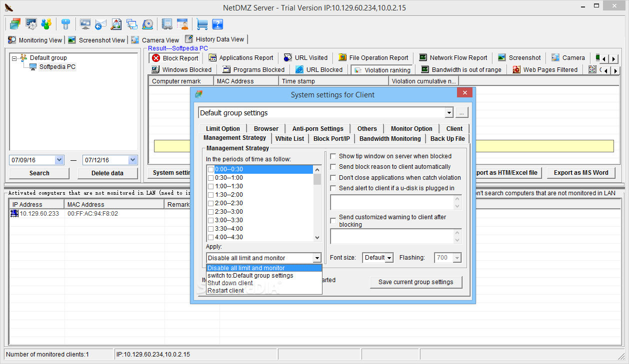Image resolution: width=629 pixels, height=364 pixels.
Task: Switch to the Block Port/IP tab
Action: (x=331, y=139)
